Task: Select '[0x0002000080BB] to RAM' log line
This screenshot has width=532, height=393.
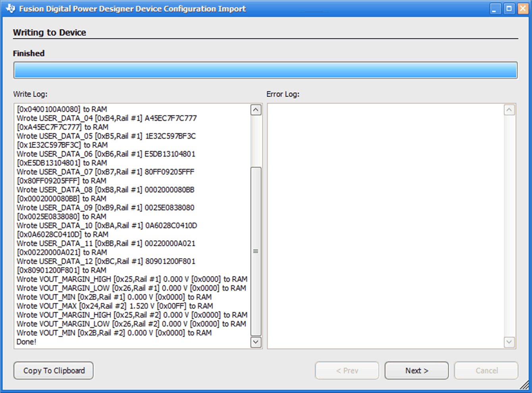Action: (x=61, y=198)
